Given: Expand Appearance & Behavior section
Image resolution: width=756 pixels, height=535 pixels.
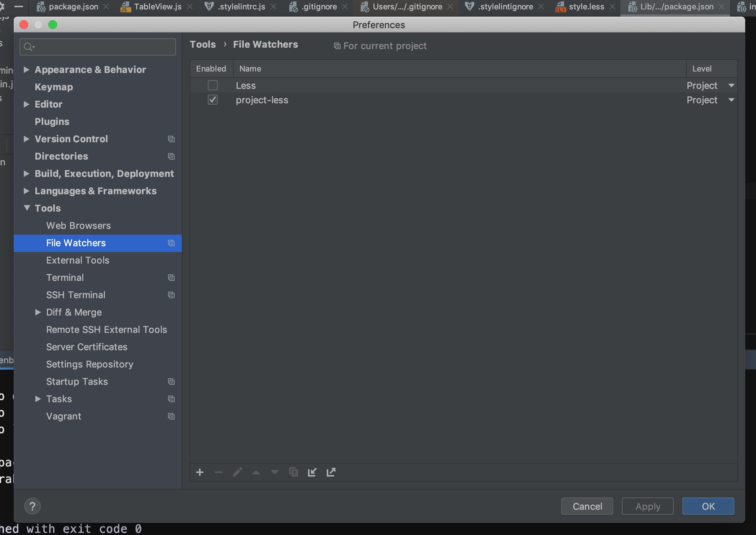Looking at the screenshot, I should tap(26, 69).
